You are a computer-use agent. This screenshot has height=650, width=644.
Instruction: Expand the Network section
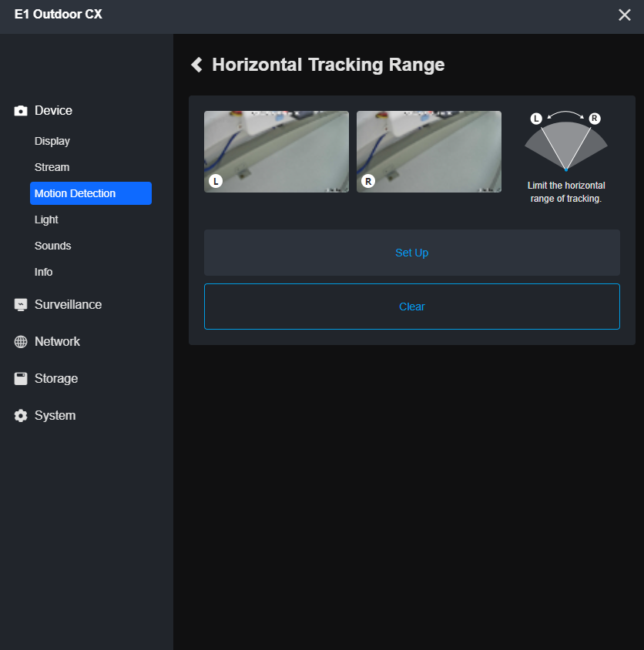[57, 342]
